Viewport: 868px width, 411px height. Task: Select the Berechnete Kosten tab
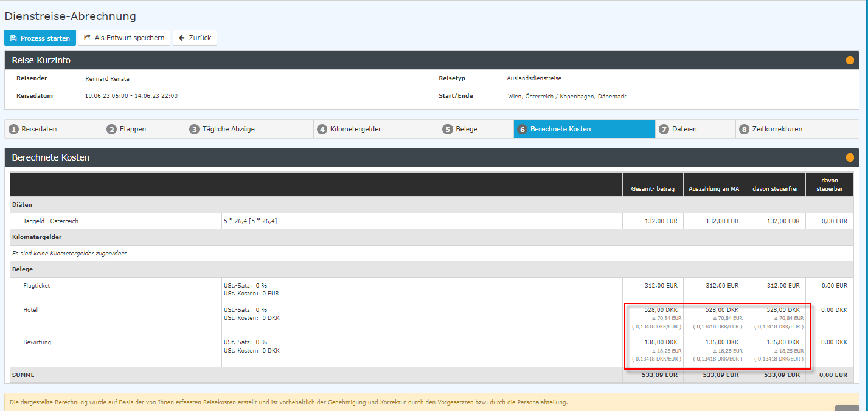(x=585, y=129)
